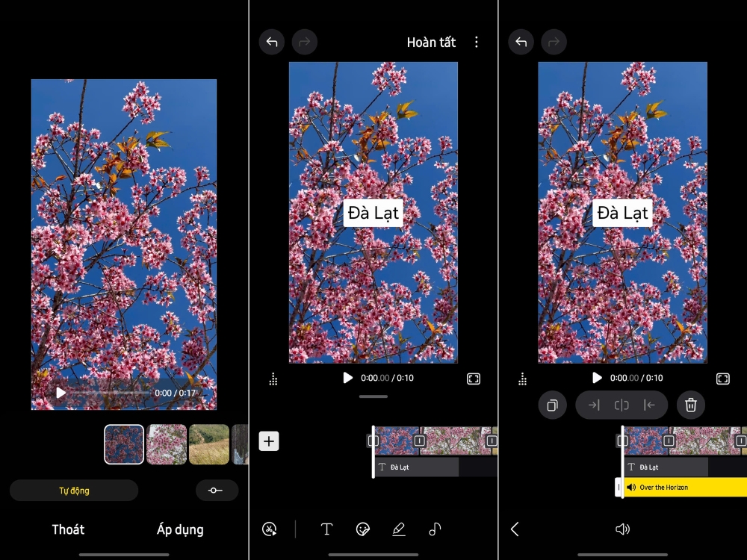Split the clip at the playhead
Image resolution: width=747 pixels, height=560 pixels.
click(622, 405)
